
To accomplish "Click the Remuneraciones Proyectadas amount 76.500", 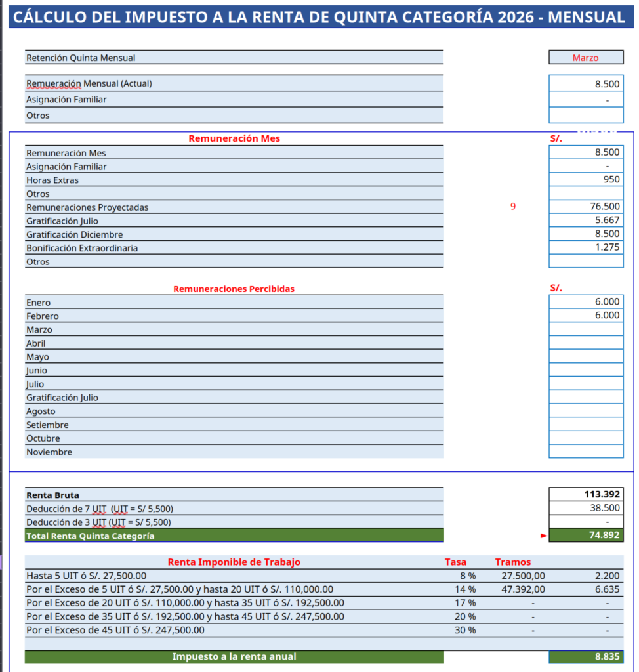I will pyautogui.click(x=585, y=207).
